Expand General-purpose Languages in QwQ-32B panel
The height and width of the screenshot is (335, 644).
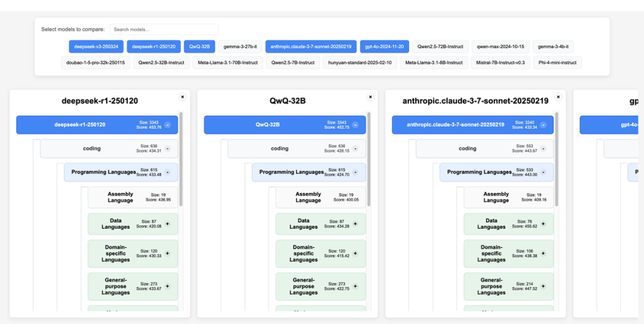tap(355, 286)
